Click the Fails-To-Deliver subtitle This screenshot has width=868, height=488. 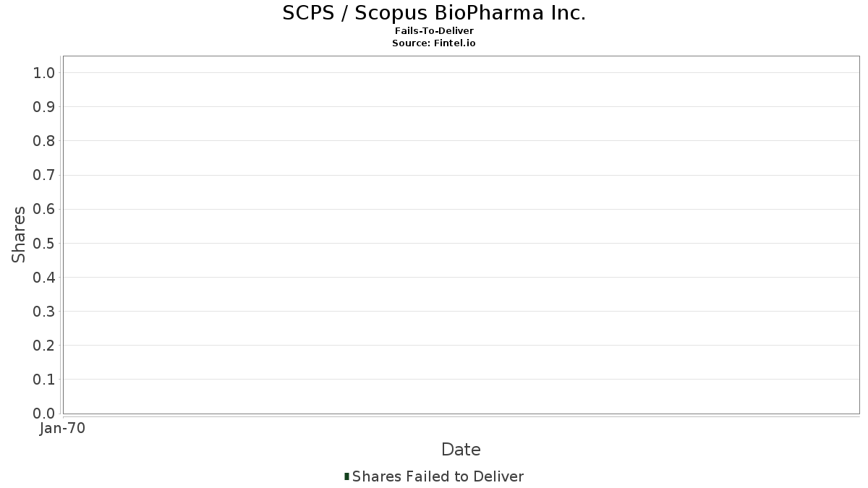434,31
